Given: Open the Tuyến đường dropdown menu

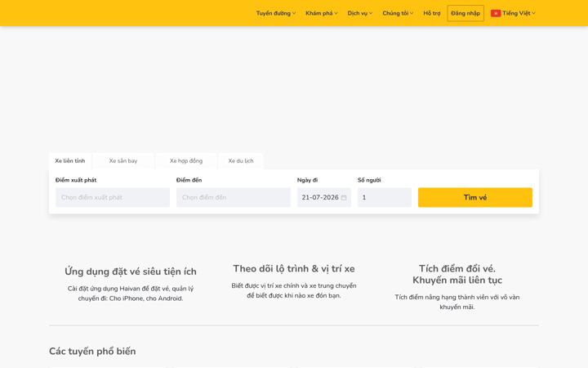Looking at the screenshot, I should pos(276,13).
